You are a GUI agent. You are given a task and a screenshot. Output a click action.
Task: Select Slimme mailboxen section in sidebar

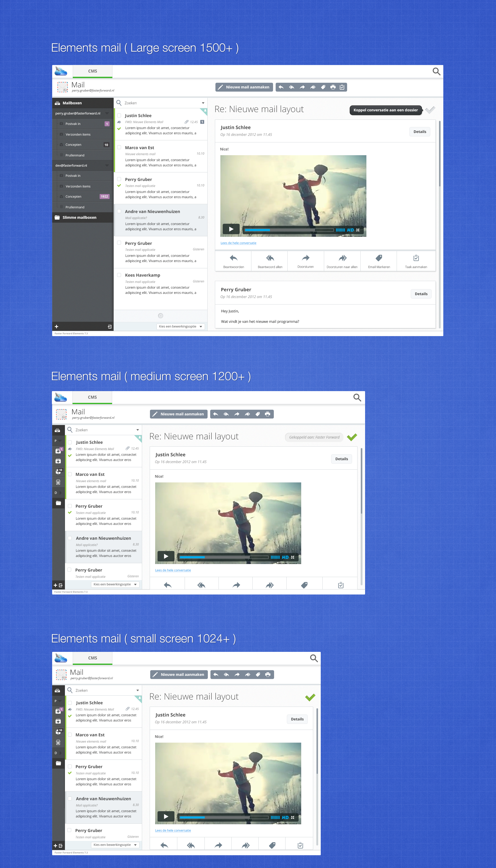[82, 217]
